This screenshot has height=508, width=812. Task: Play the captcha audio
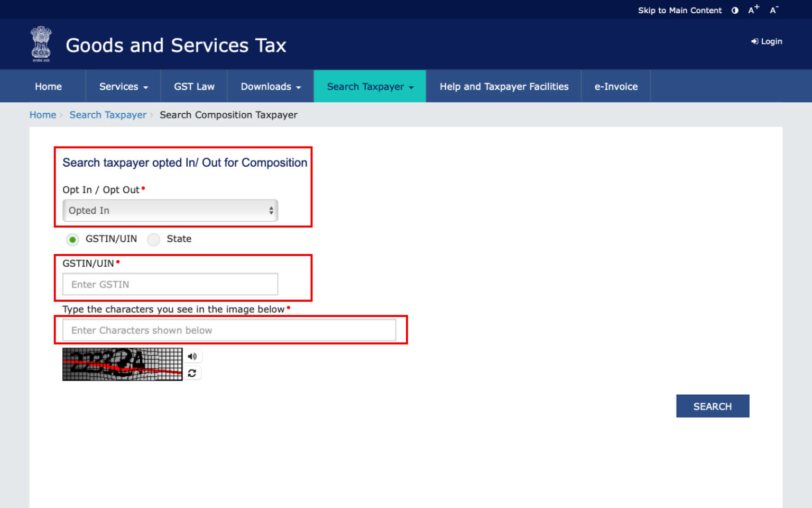pyautogui.click(x=192, y=356)
